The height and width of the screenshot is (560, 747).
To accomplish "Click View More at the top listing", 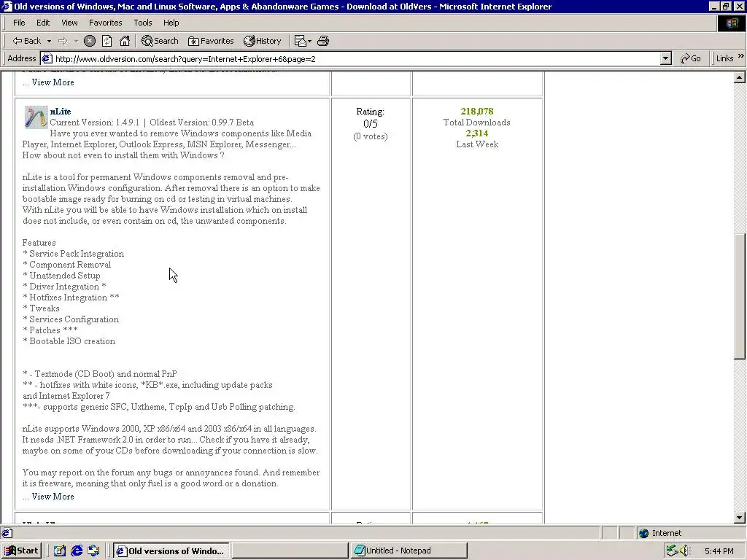I will click(53, 82).
